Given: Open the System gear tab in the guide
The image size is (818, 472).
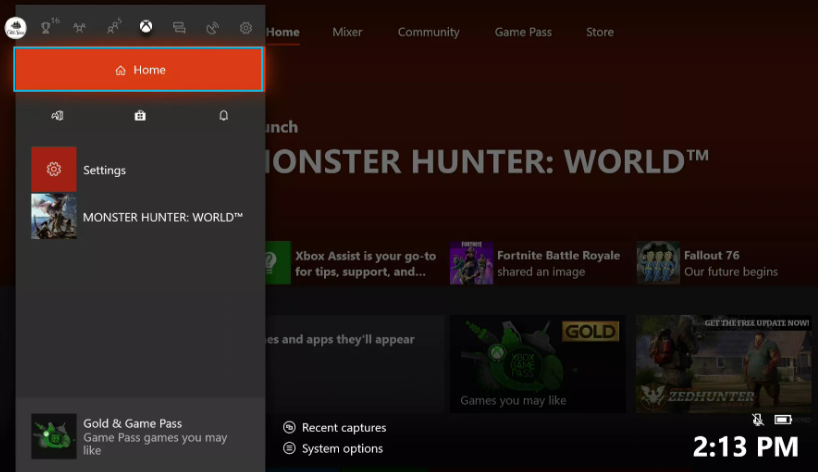Looking at the screenshot, I should pyautogui.click(x=246, y=27).
